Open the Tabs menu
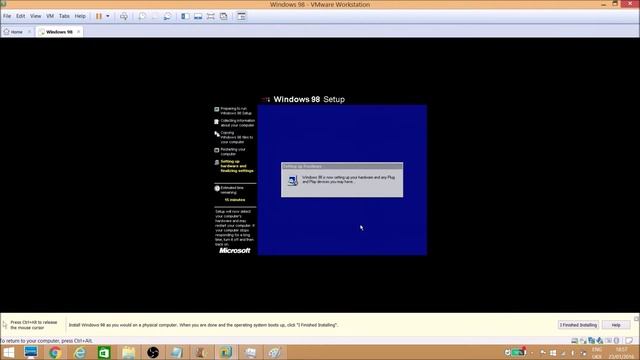 coord(64,16)
